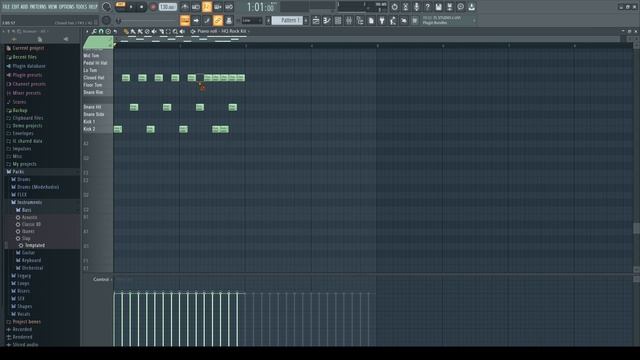Click the Control velocity lane selector
Image resolution: width=640 pixels, height=360 pixels.
102,280
